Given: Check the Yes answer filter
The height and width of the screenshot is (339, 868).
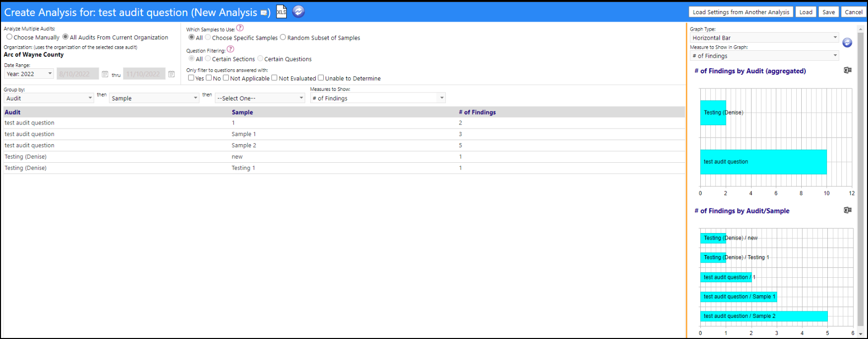Looking at the screenshot, I should coord(191,78).
